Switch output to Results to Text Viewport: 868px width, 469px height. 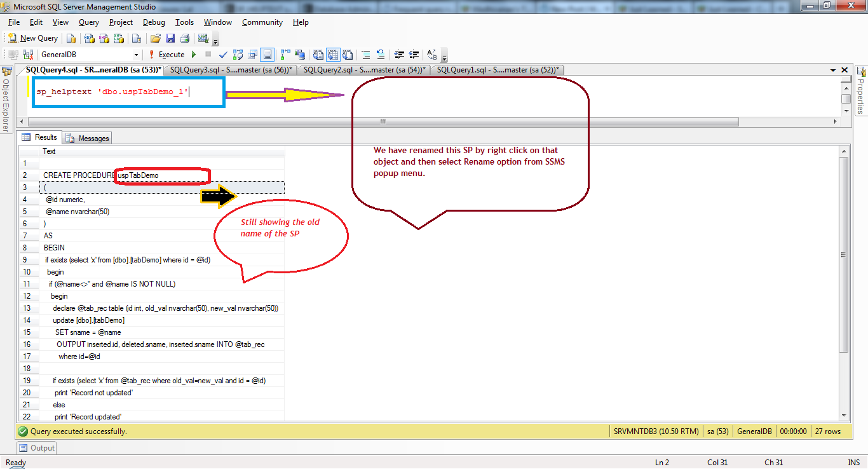(x=318, y=55)
